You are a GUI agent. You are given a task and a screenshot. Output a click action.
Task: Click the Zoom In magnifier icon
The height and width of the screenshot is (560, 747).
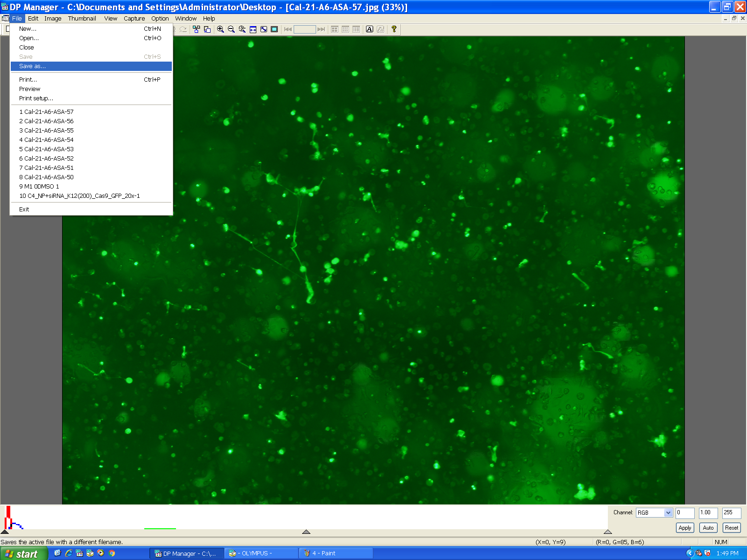pyautogui.click(x=220, y=29)
